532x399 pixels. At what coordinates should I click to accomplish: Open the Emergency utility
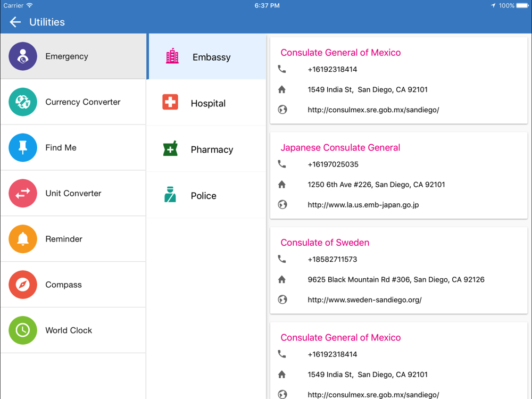click(x=73, y=56)
